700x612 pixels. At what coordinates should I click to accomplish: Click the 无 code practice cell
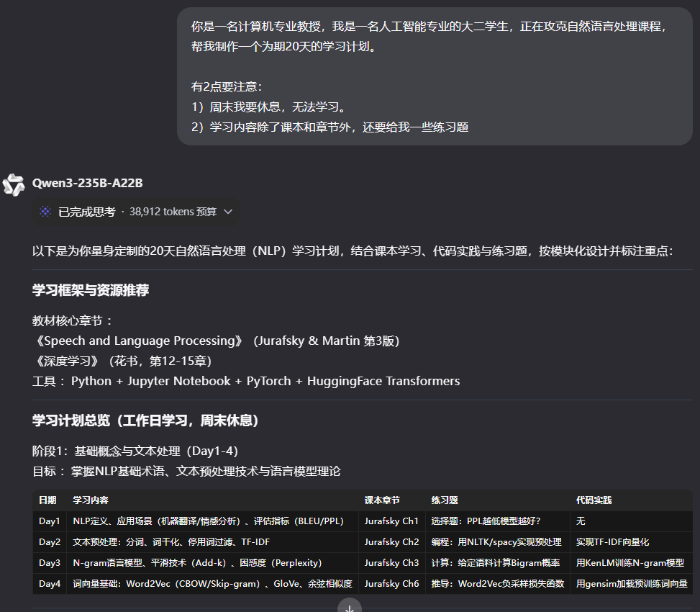click(631, 521)
